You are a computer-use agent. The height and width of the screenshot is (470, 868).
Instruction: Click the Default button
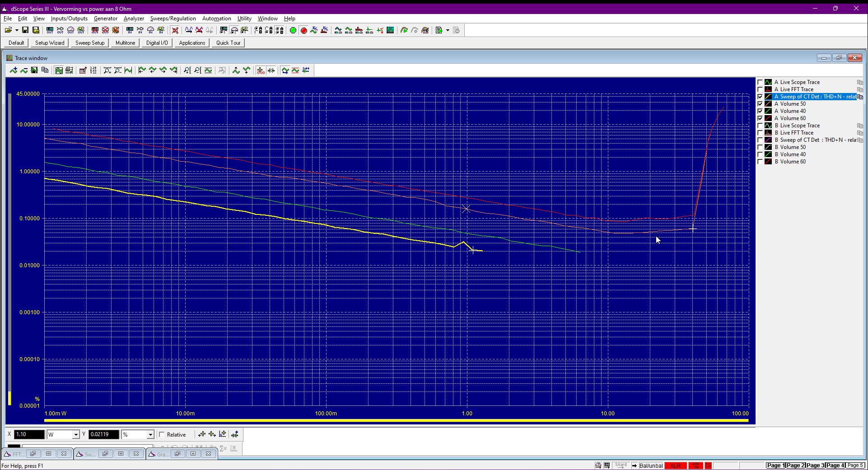[16, 43]
